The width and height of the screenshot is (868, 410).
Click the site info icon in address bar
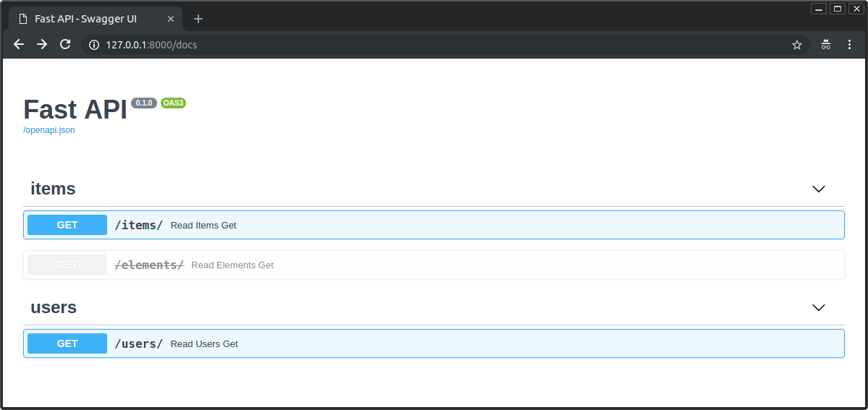93,45
